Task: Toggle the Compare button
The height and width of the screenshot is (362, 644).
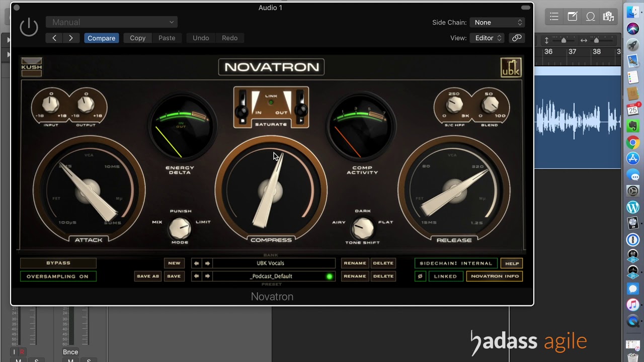Action: tap(101, 38)
